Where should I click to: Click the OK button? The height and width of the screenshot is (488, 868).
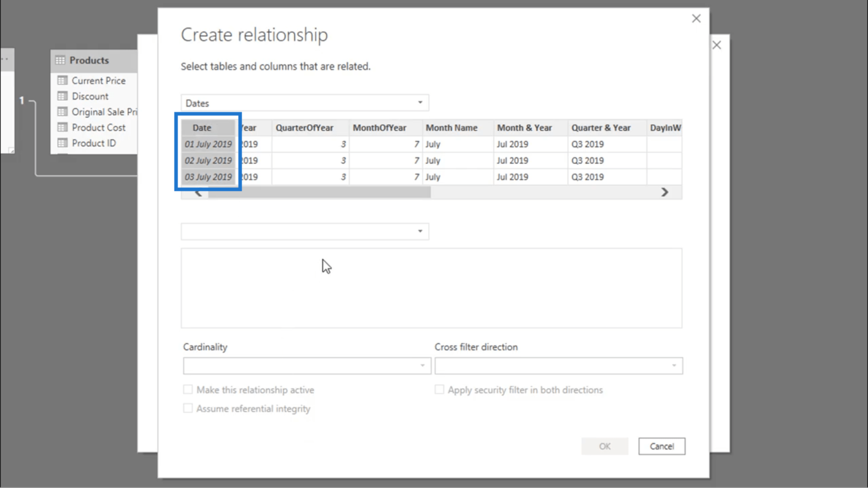tap(605, 446)
